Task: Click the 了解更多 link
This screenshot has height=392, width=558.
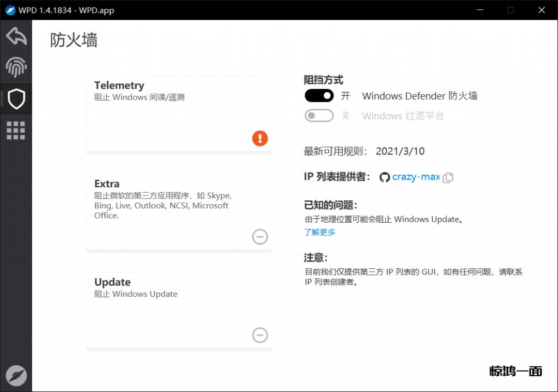Action: [320, 232]
